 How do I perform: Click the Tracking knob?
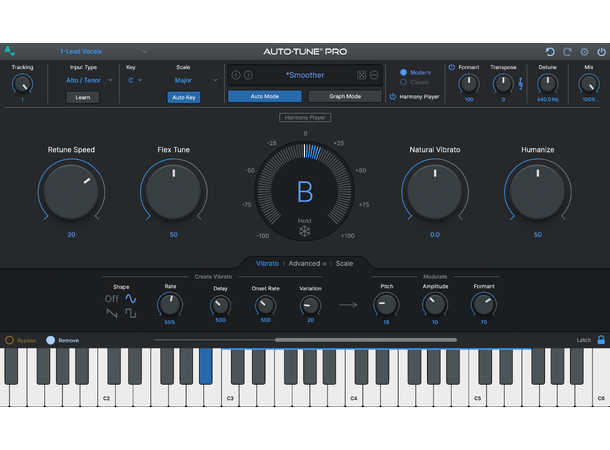coord(23,84)
